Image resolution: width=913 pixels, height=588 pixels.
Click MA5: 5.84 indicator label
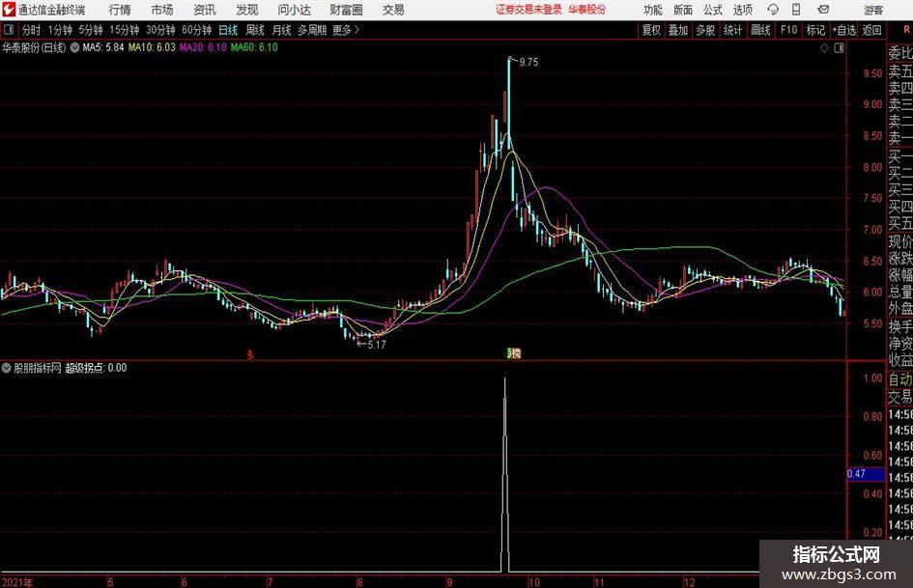pyautogui.click(x=103, y=47)
